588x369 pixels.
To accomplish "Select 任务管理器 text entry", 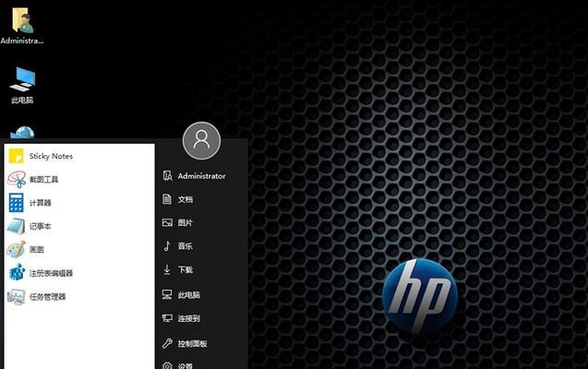I will click(47, 297).
